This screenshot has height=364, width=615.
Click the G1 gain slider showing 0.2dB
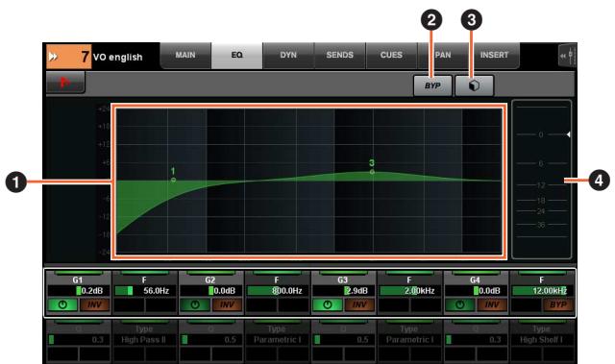pos(79,291)
